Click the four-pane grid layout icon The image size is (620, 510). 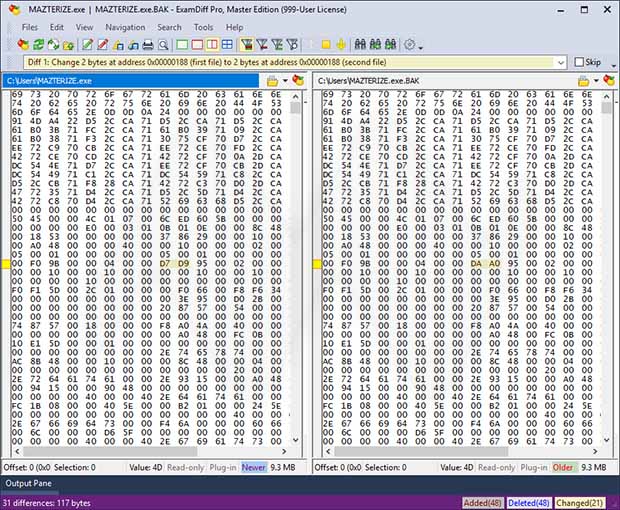pyautogui.click(x=227, y=45)
